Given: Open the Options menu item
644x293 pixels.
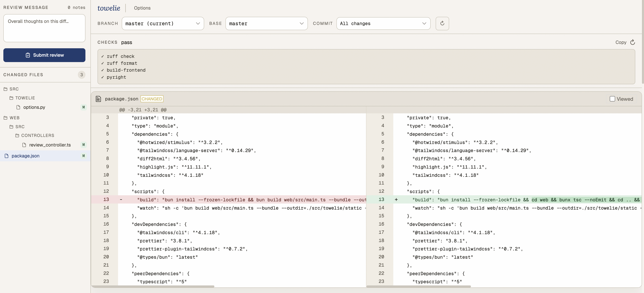Looking at the screenshot, I should point(142,8).
